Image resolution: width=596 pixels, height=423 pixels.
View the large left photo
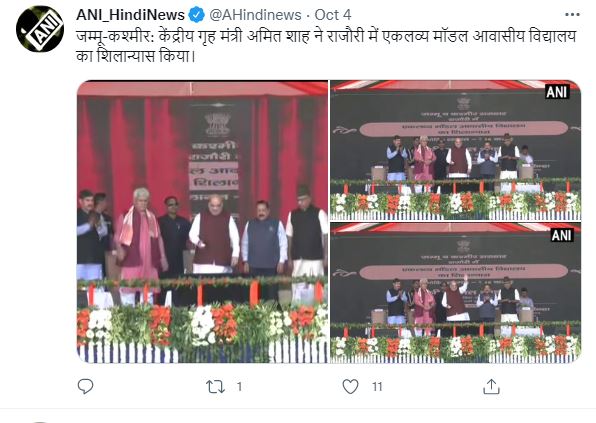[x=202, y=222]
